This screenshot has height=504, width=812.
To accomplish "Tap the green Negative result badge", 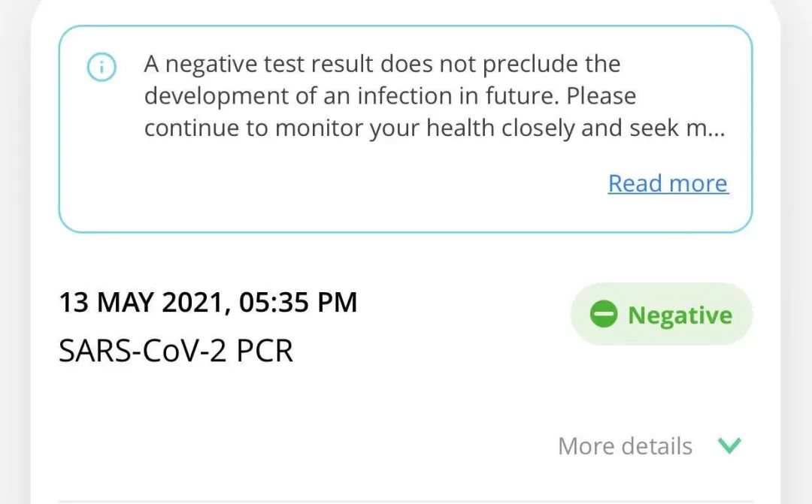I will click(662, 315).
